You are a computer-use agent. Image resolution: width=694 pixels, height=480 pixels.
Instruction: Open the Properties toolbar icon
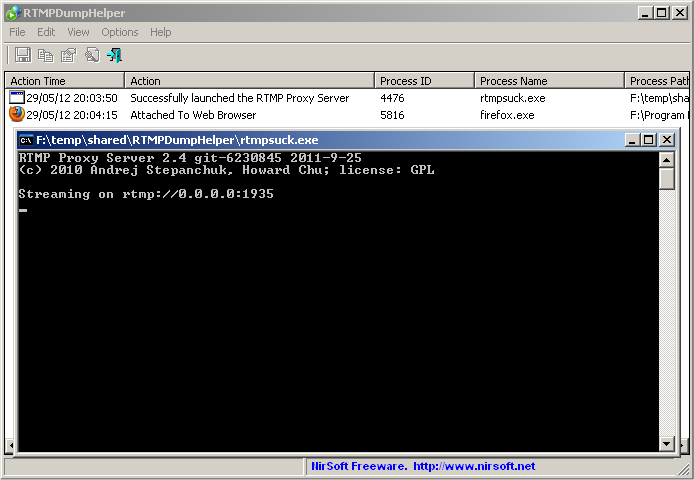click(69, 55)
